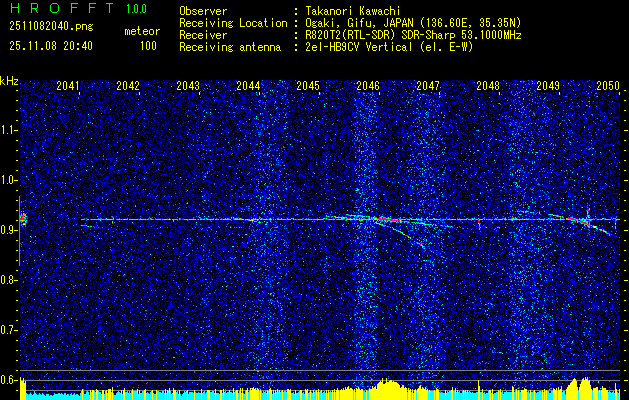Select the version number 1.0.0
The height and width of the screenshot is (400, 629).
click(x=136, y=8)
